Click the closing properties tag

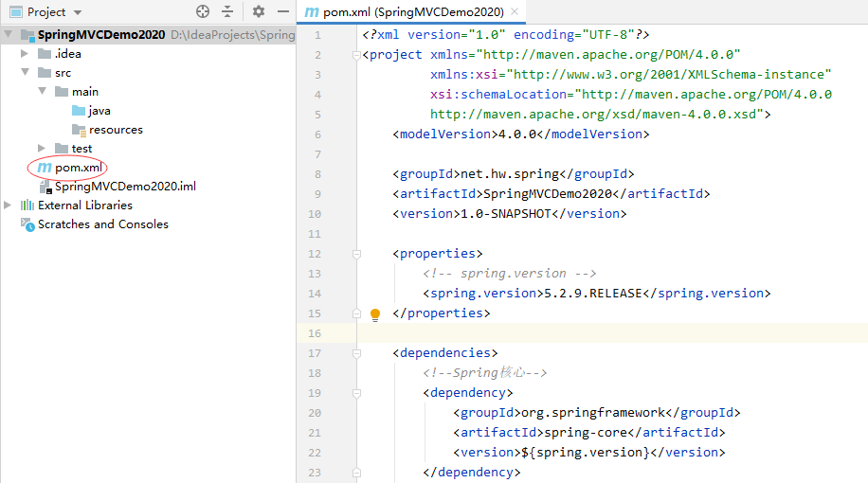pos(442,313)
